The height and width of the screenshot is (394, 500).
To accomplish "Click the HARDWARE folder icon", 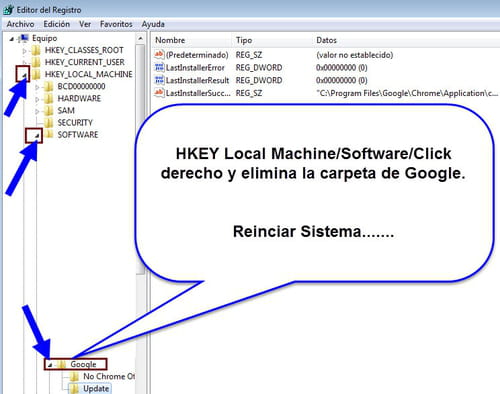I will pyautogui.click(x=49, y=98).
